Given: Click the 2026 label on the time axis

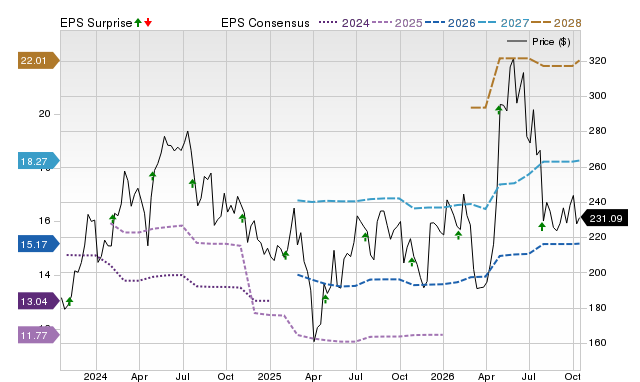Looking at the screenshot, I should coord(443,376).
